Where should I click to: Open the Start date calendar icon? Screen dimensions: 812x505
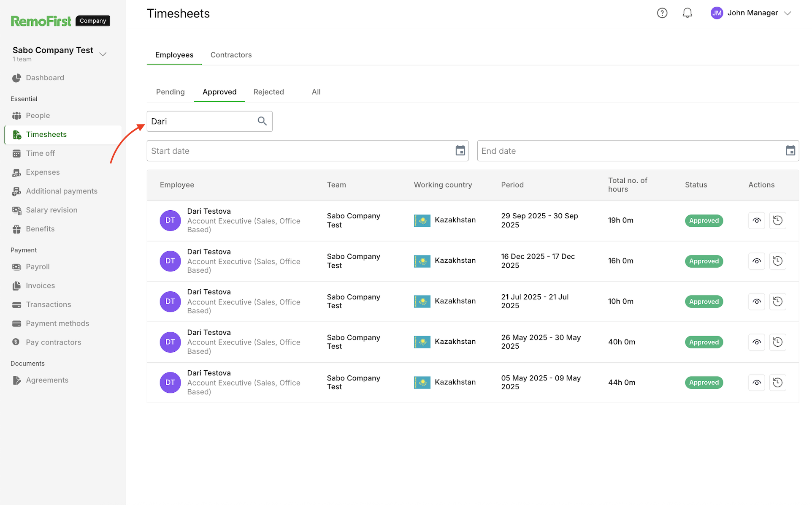[x=460, y=151]
